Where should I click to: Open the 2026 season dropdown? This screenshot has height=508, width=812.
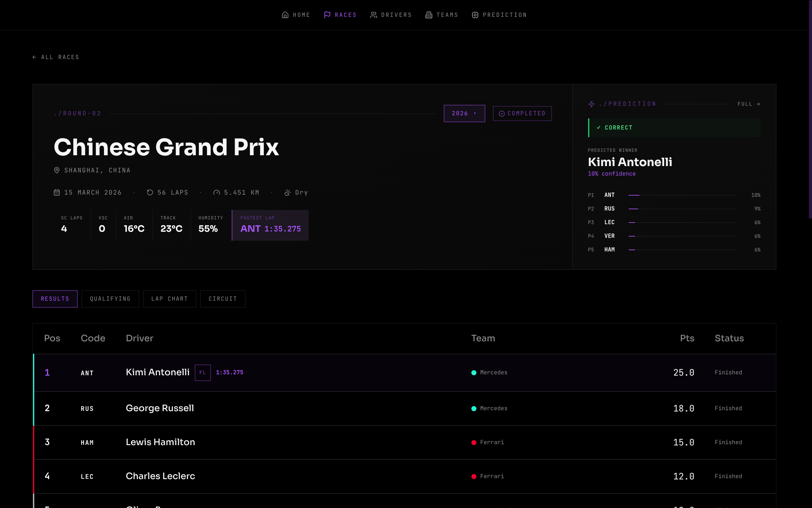[x=464, y=114]
